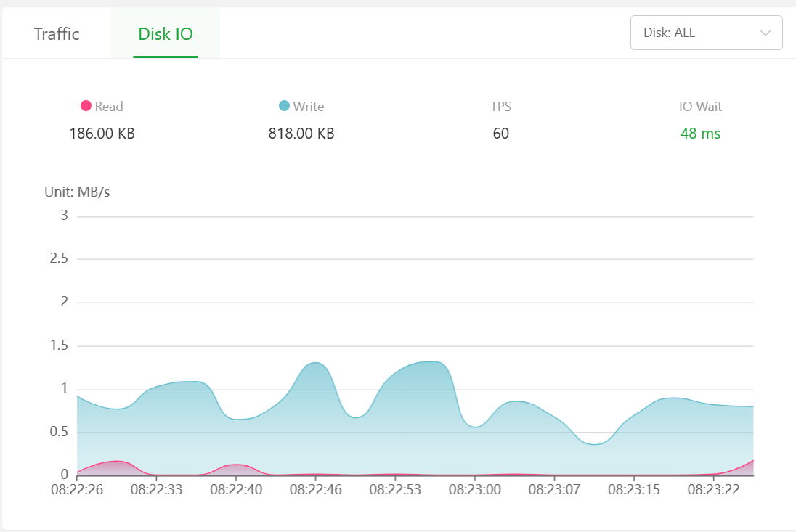This screenshot has width=796, height=532.
Task: Select the Disk IO tab
Action: point(166,34)
